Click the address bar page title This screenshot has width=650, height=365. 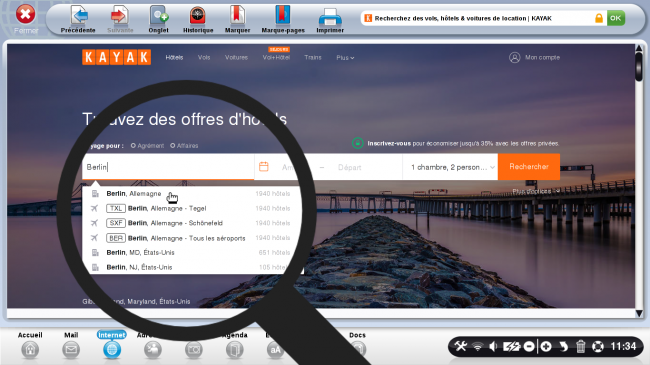463,18
